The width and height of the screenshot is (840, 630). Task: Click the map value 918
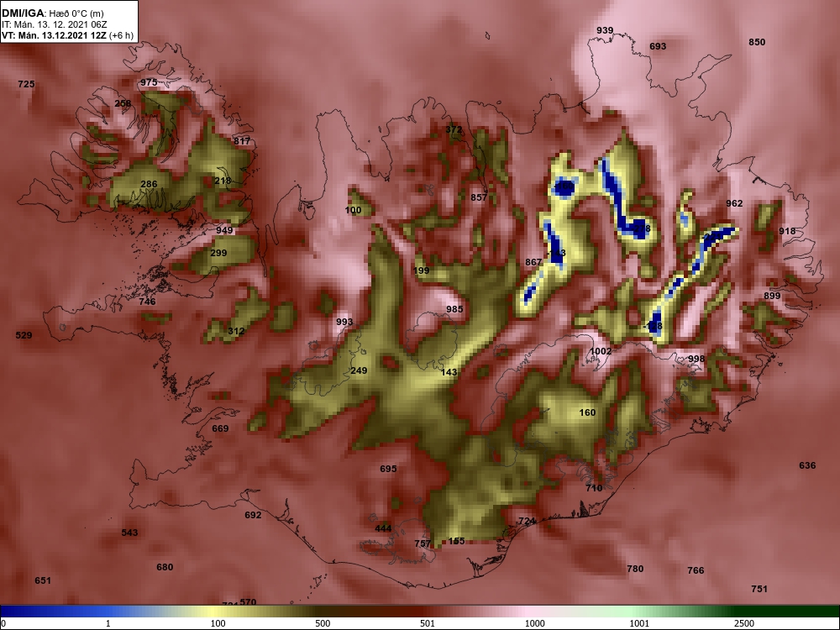tap(787, 232)
